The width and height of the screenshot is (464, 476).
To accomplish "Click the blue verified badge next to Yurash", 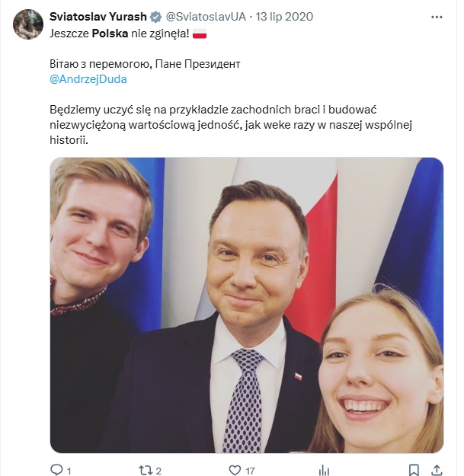I will click(156, 17).
